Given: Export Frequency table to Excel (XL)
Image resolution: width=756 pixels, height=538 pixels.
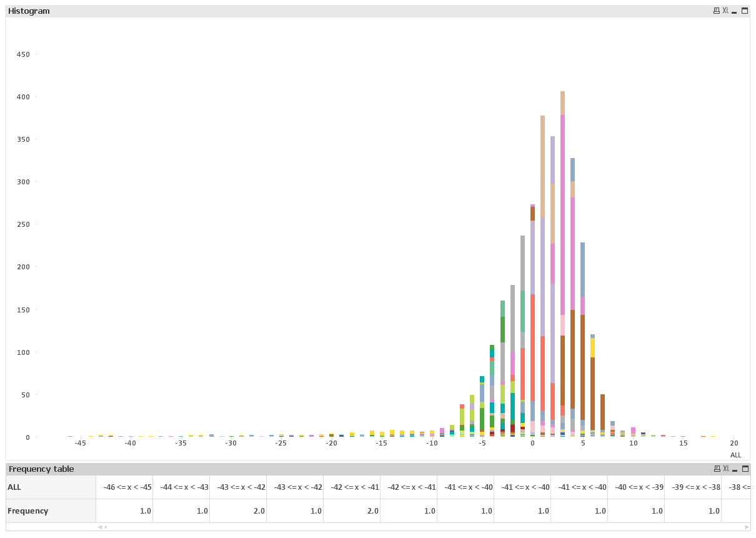Looking at the screenshot, I should [x=725, y=469].
